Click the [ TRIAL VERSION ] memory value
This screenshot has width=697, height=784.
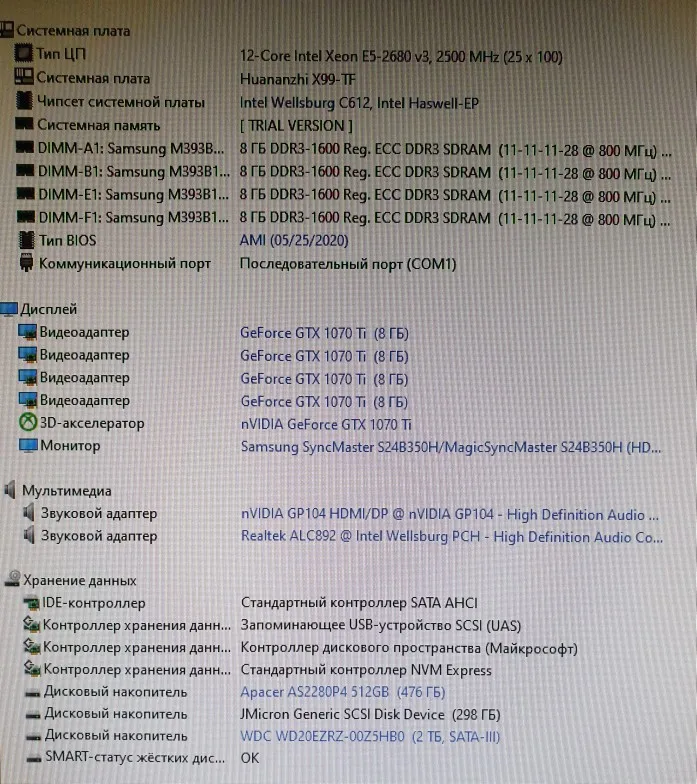[296, 126]
